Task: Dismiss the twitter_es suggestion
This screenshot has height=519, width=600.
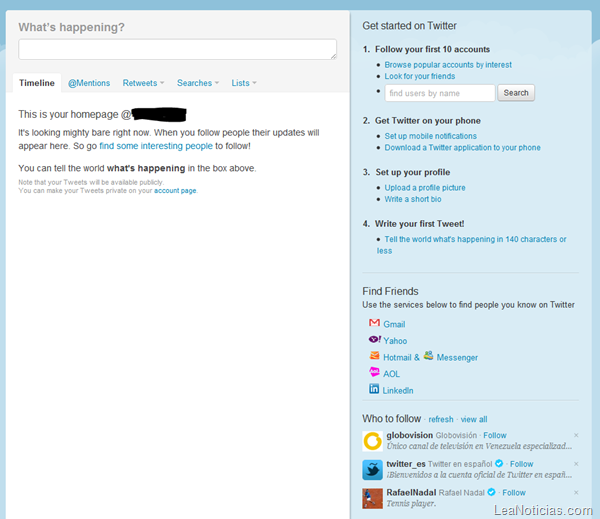Action: pos(576,464)
